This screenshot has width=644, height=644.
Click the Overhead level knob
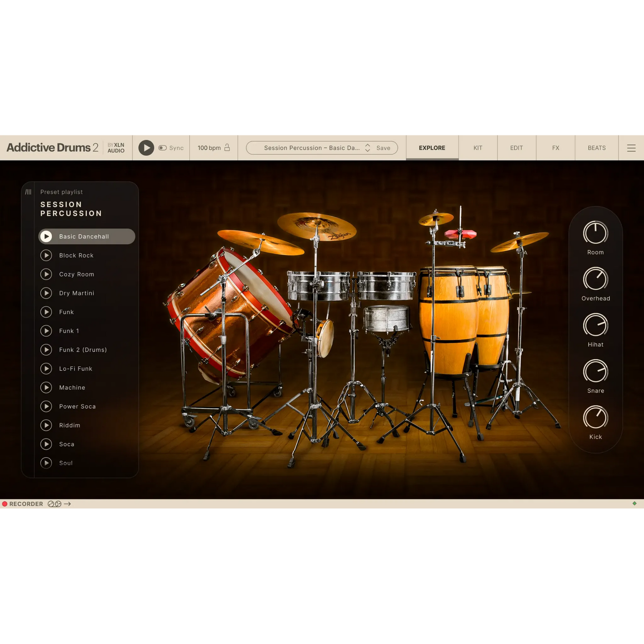(595, 279)
